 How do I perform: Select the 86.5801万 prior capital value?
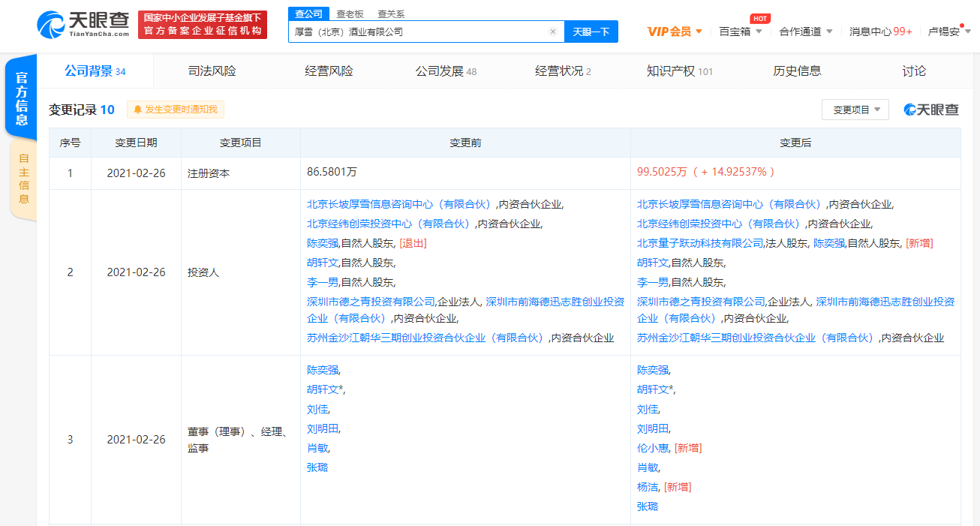pos(332,172)
